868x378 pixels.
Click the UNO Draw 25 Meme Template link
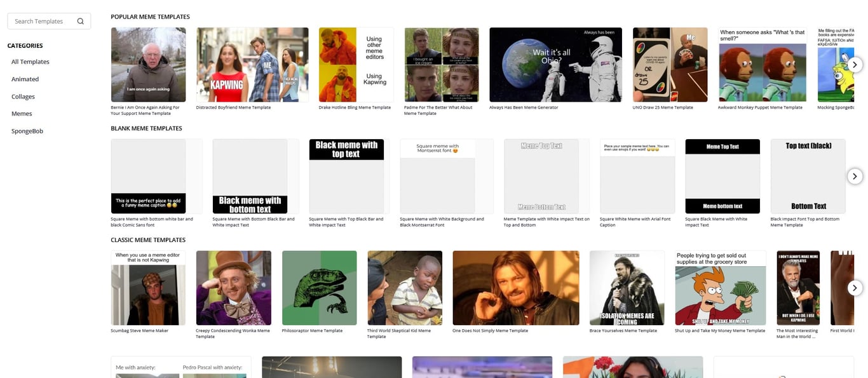point(663,107)
